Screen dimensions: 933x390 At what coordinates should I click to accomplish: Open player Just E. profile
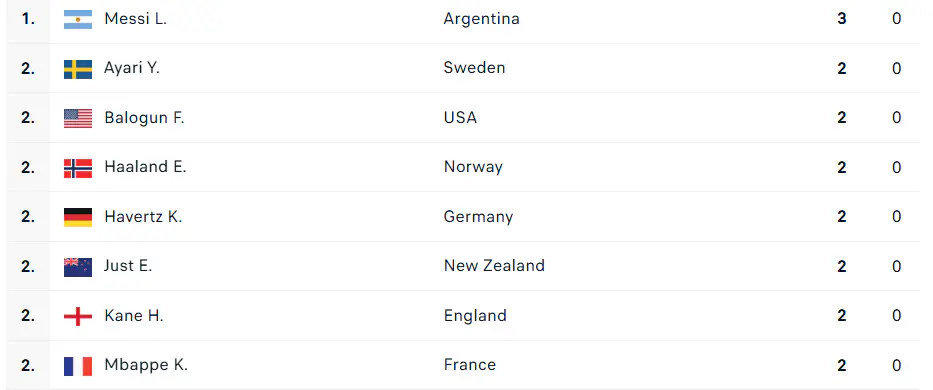128,266
